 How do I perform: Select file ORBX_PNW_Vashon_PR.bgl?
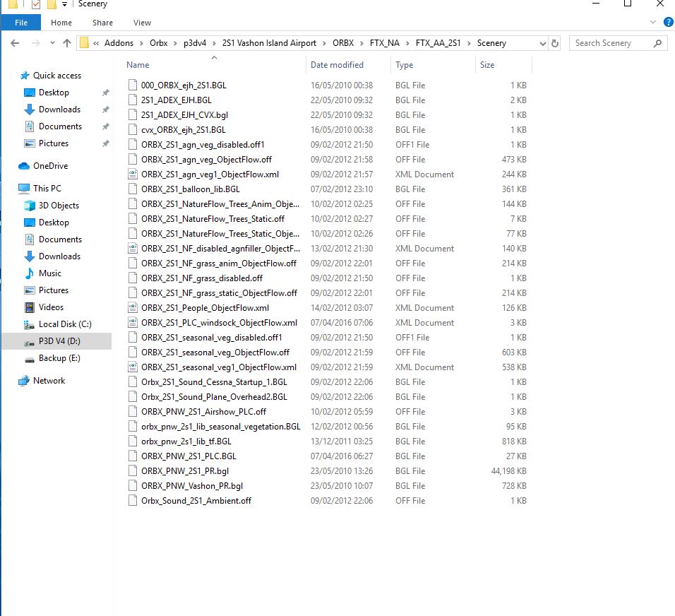tap(192, 486)
